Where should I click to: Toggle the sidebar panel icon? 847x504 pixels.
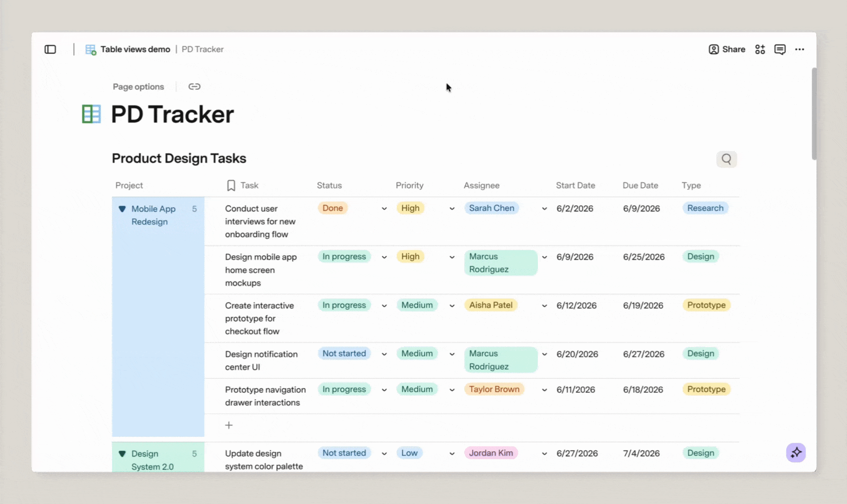click(x=50, y=49)
